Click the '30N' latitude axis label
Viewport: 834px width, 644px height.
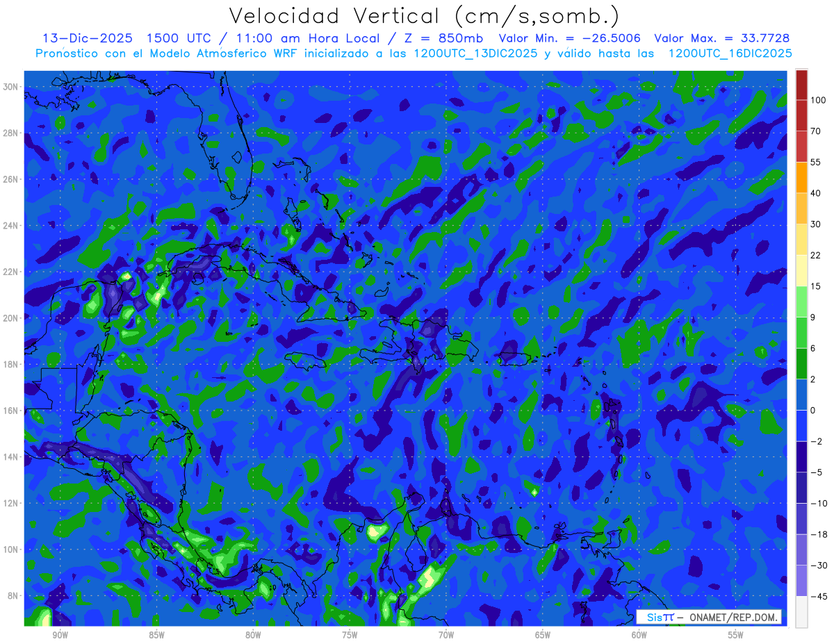pyautogui.click(x=11, y=86)
